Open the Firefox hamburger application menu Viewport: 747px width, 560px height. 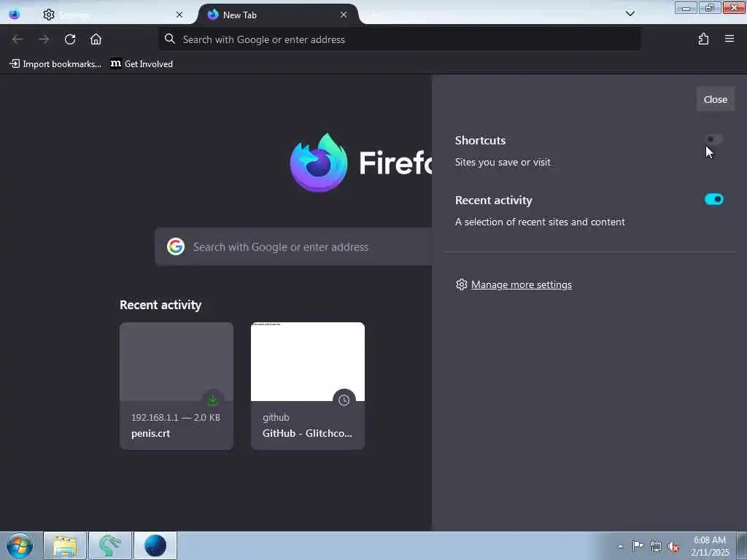pyautogui.click(x=729, y=39)
